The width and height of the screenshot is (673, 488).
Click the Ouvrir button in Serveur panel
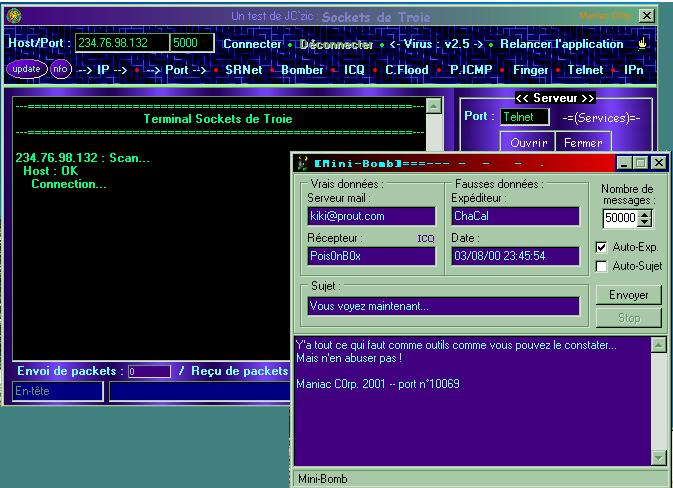[529, 143]
